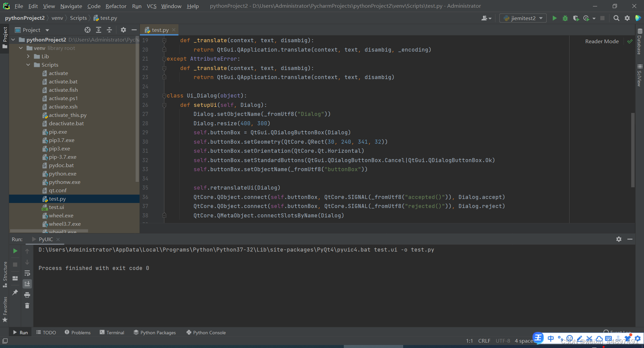Clear the Run console output
Viewport: 644px width, 348px height.
click(27, 305)
